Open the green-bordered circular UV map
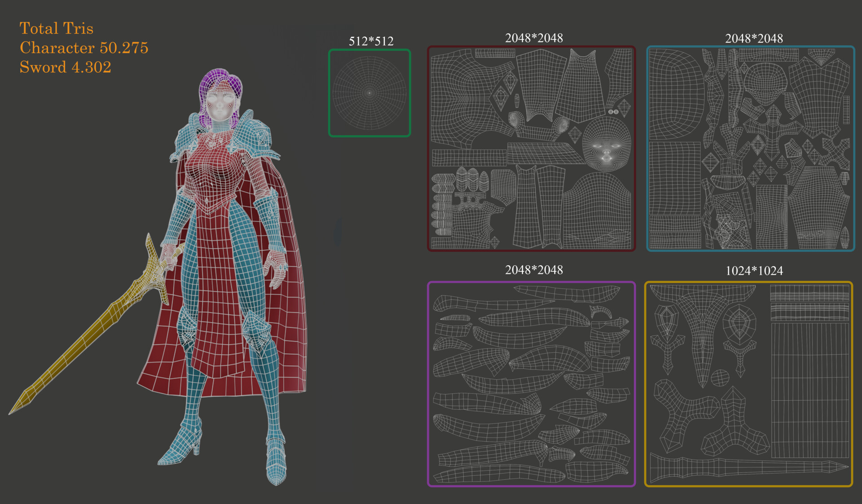862x504 pixels. point(369,93)
